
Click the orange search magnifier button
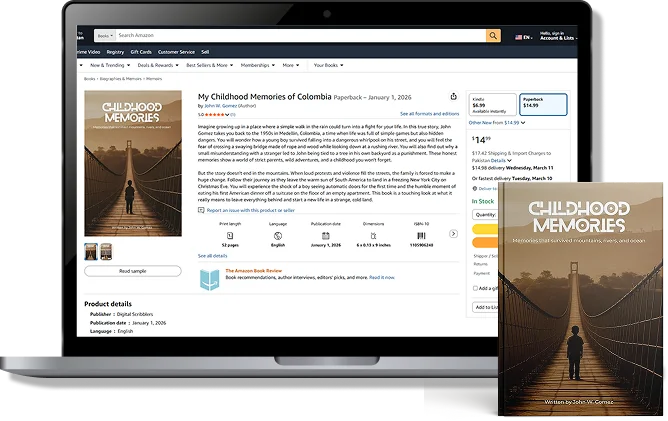[493, 36]
